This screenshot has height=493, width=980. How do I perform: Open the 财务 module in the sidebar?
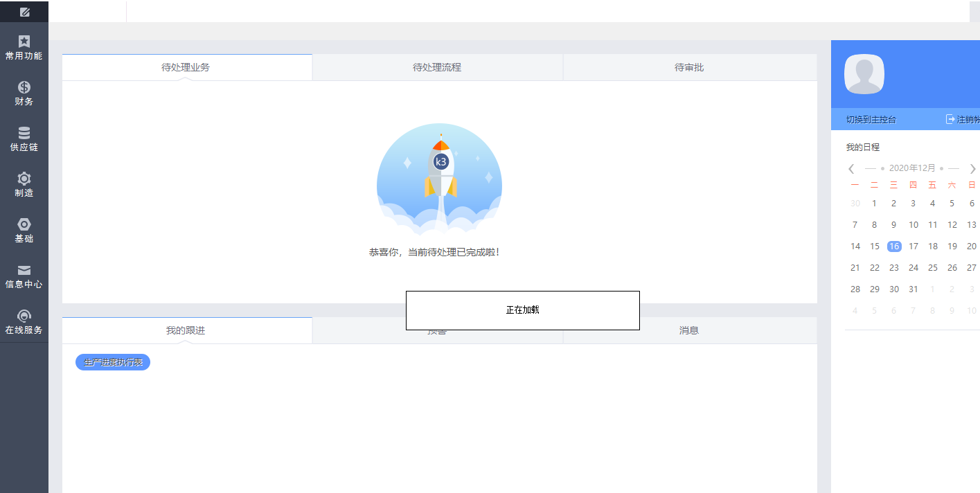coord(24,92)
